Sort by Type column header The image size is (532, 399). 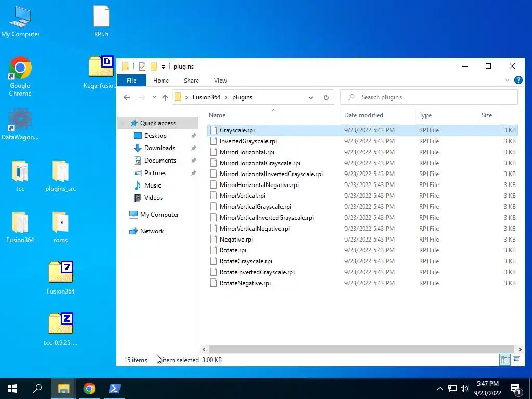click(x=447, y=115)
